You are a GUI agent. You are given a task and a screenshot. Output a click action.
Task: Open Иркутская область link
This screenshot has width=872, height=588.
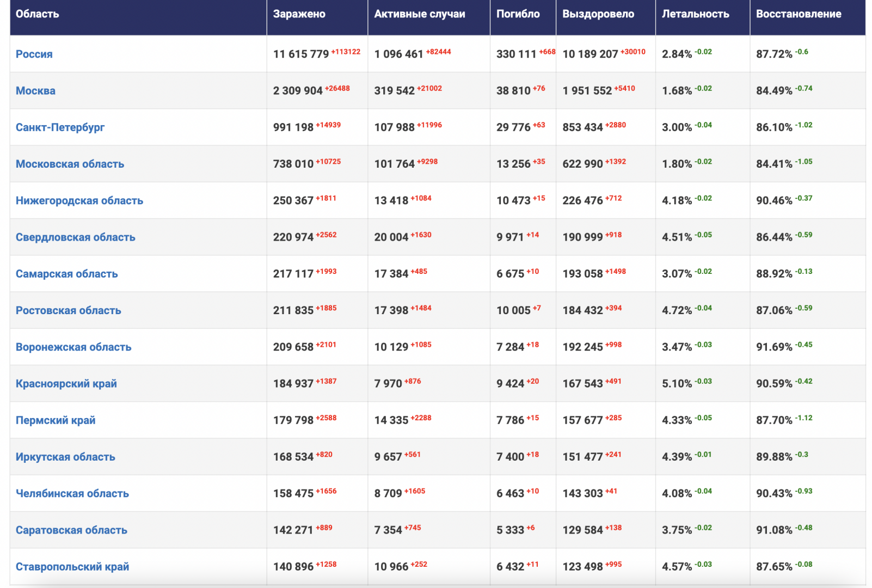point(65,457)
